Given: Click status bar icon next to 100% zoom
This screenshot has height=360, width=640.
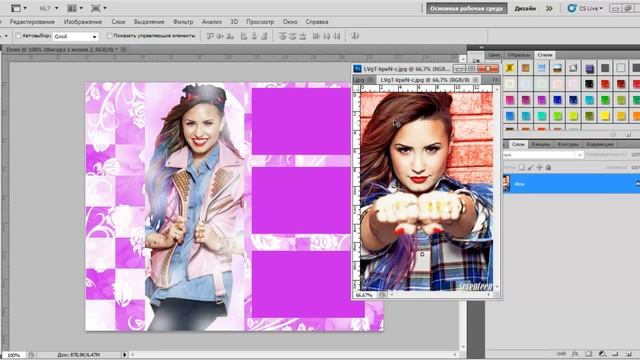Looking at the screenshot, I should (31, 355).
